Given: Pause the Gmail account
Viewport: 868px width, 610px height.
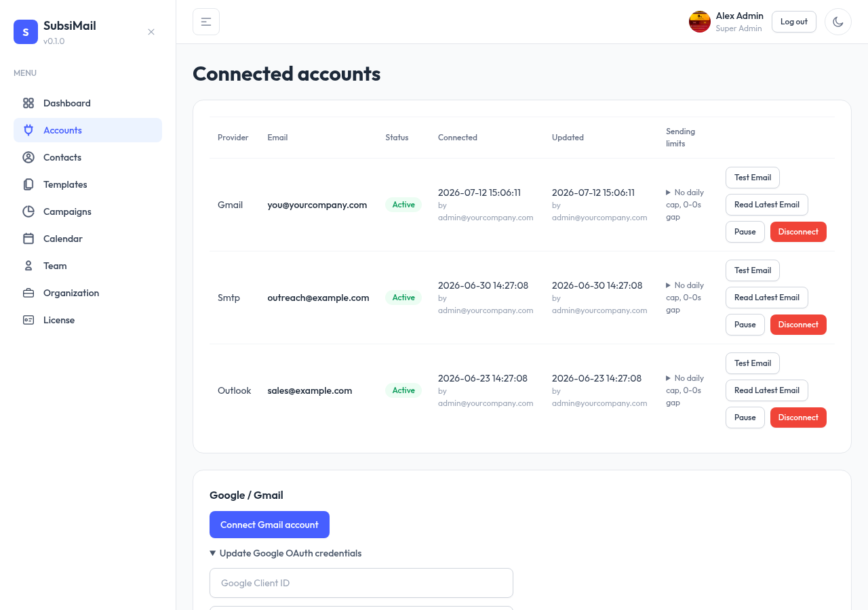Looking at the screenshot, I should [x=745, y=232].
